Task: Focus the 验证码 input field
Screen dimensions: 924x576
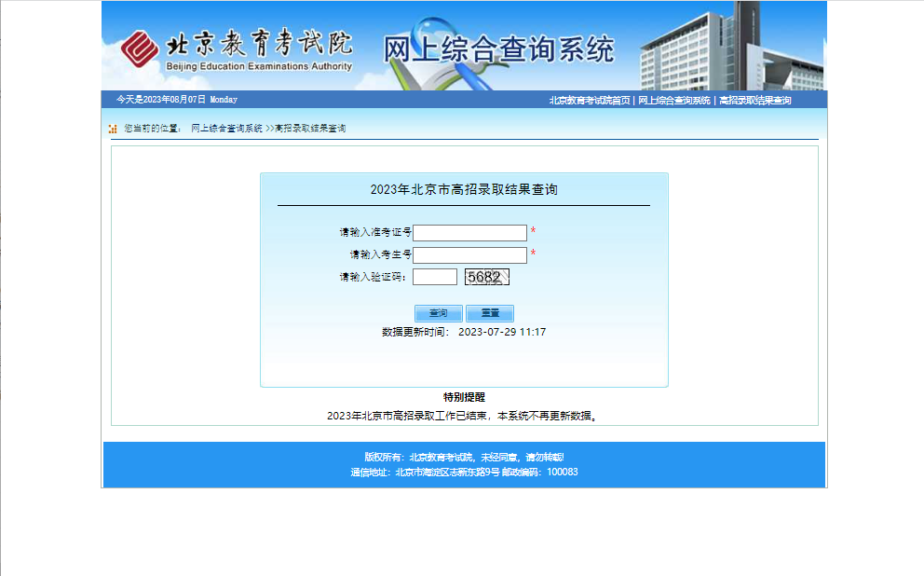Action: coord(435,277)
